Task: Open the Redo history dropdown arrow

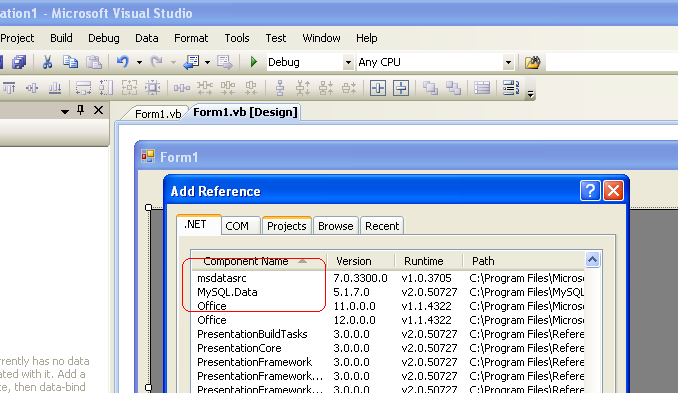Action: tap(173, 63)
